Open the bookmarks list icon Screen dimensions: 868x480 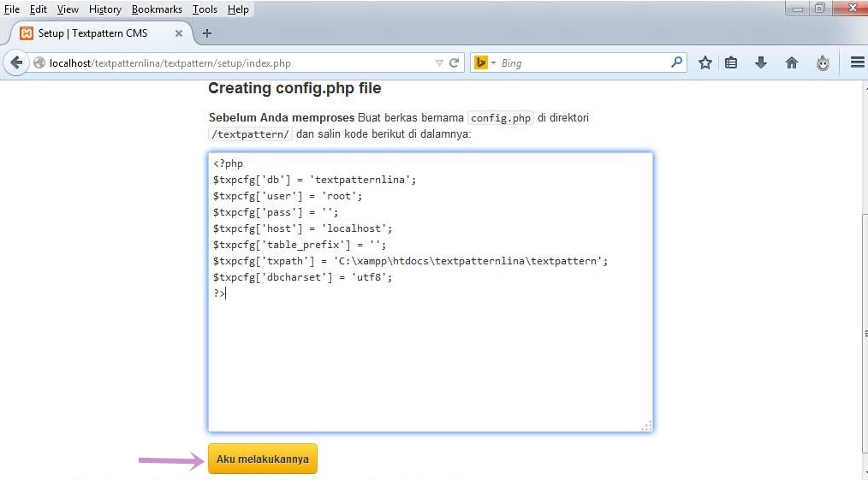pos(731,62)
